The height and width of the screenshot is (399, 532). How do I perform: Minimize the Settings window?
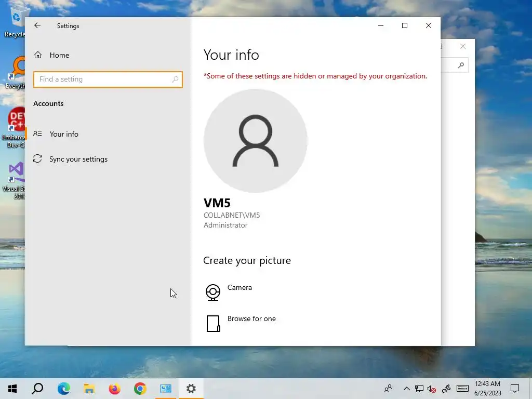point(381,25)
